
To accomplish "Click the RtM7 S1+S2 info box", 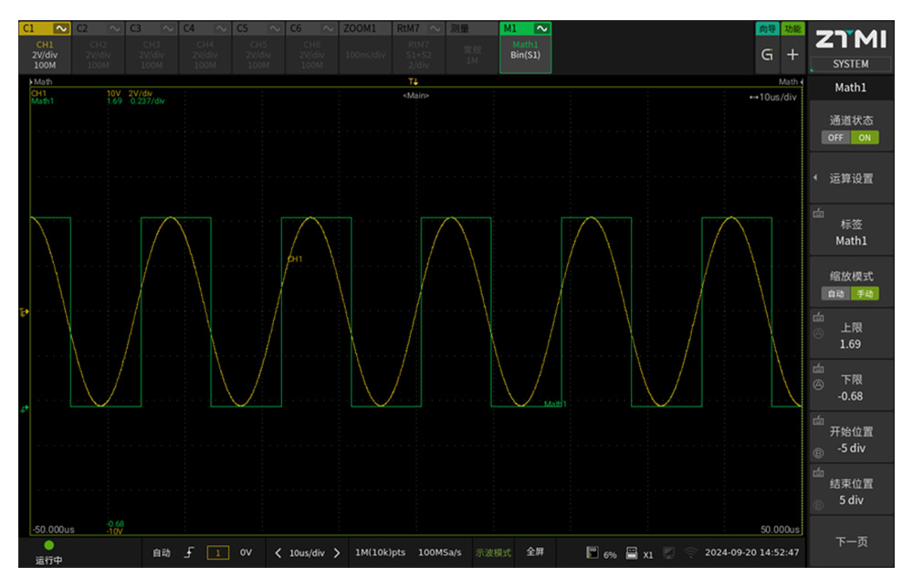I will point(419,55).
